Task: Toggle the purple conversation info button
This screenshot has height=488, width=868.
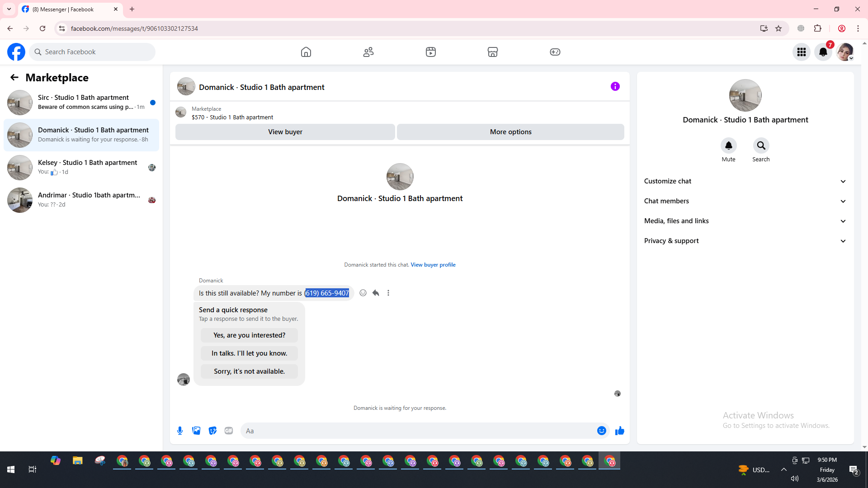Action: click(x=615, y=86)
